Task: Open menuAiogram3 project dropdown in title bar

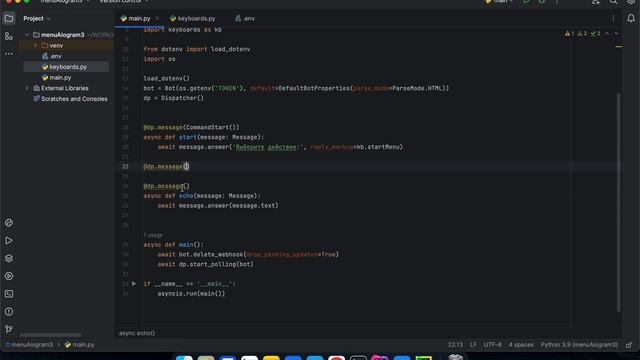Action: [64, 2]
